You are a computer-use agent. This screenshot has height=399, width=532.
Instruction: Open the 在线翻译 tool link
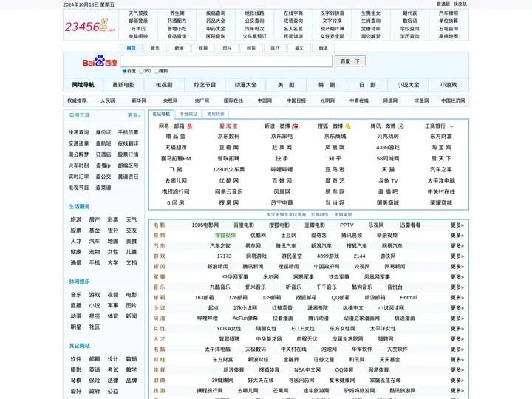coord(128,143)
